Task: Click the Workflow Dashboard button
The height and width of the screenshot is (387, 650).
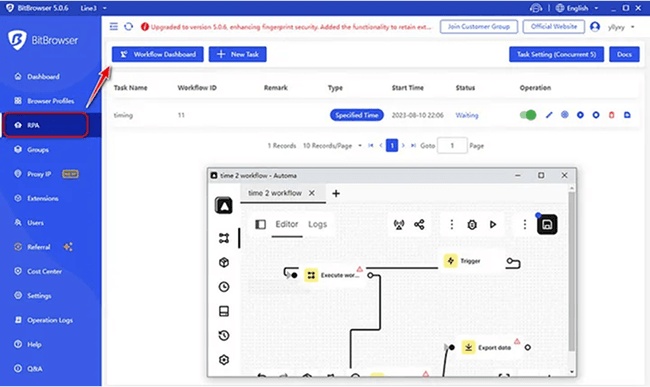Action: coord(158,54)
